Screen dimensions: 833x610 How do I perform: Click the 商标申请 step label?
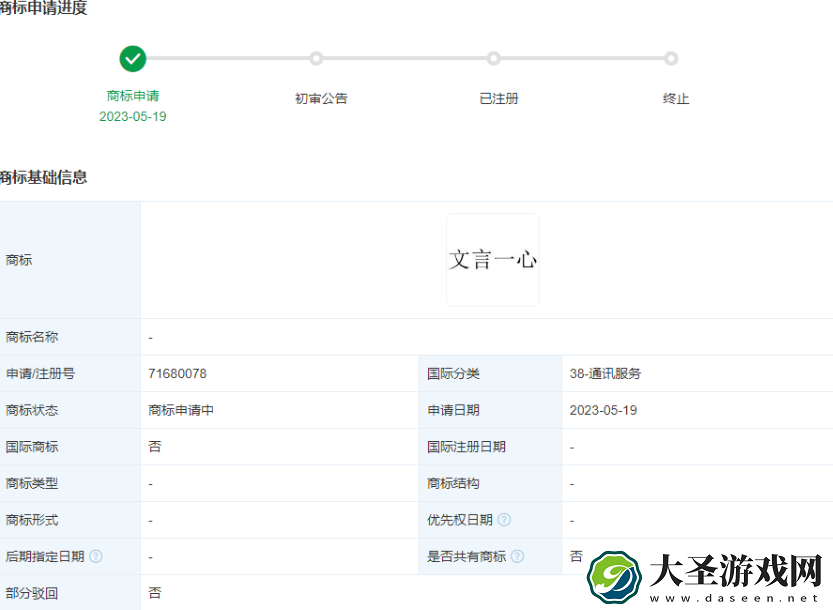tap(133, 96)
